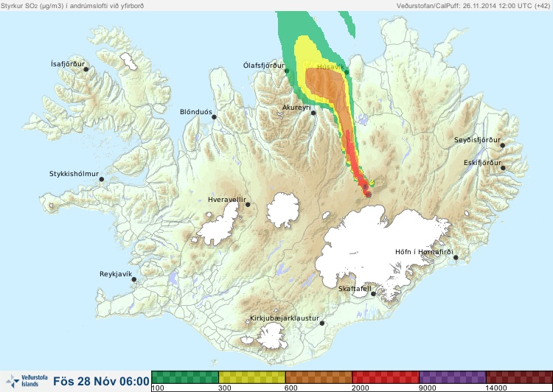553x392 pixels.
Task: Click the eruption source point of the plume
Action: click(369, 195)
